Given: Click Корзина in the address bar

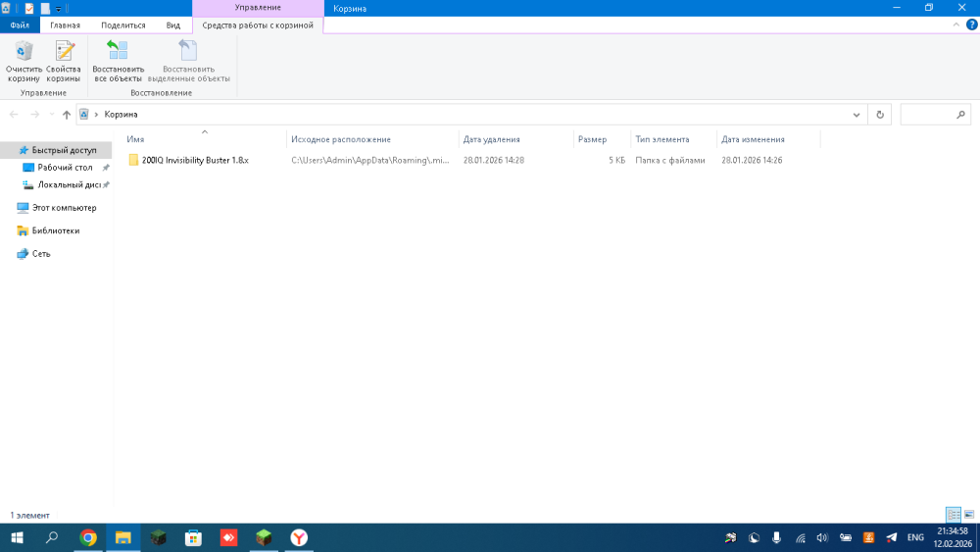Looking at the screenshot, I should [121, 115].
